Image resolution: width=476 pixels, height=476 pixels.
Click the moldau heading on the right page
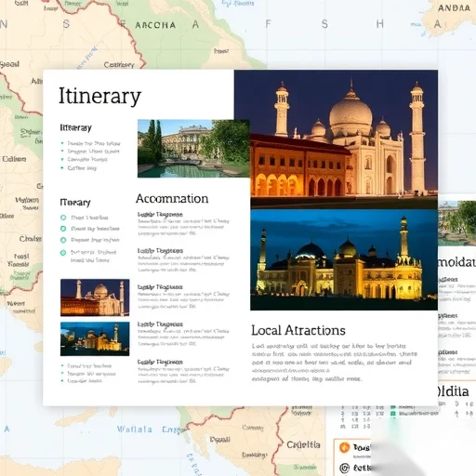456,262
